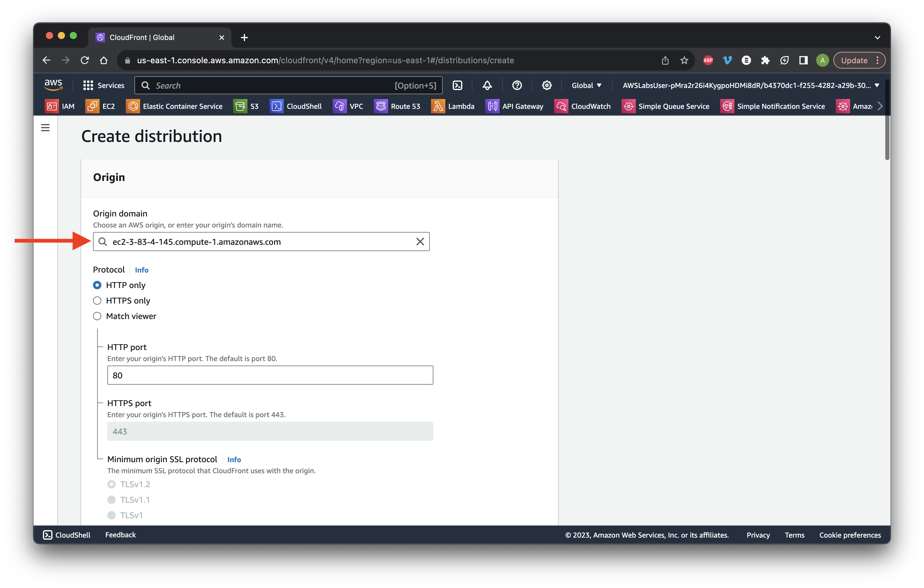
Task: Expand the side navigation hamburger menu
Action: pos(45,127)
